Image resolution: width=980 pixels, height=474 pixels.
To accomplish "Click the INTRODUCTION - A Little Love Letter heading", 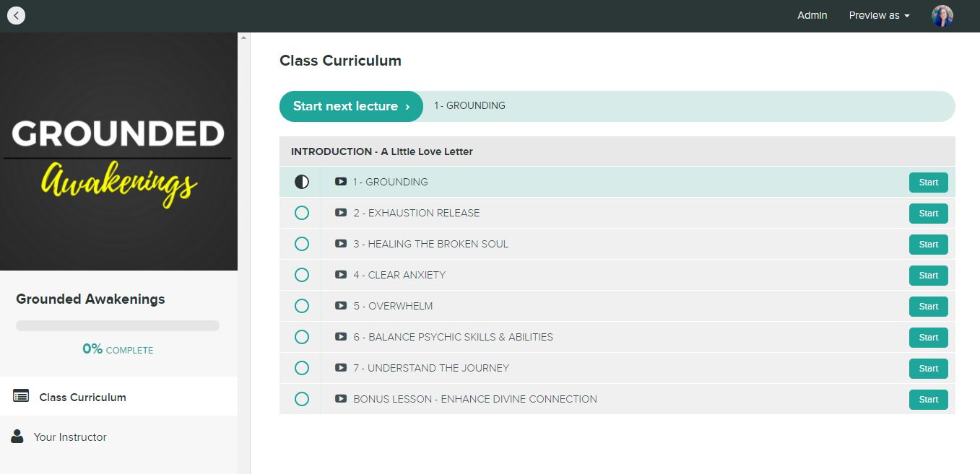I will 382,152.
